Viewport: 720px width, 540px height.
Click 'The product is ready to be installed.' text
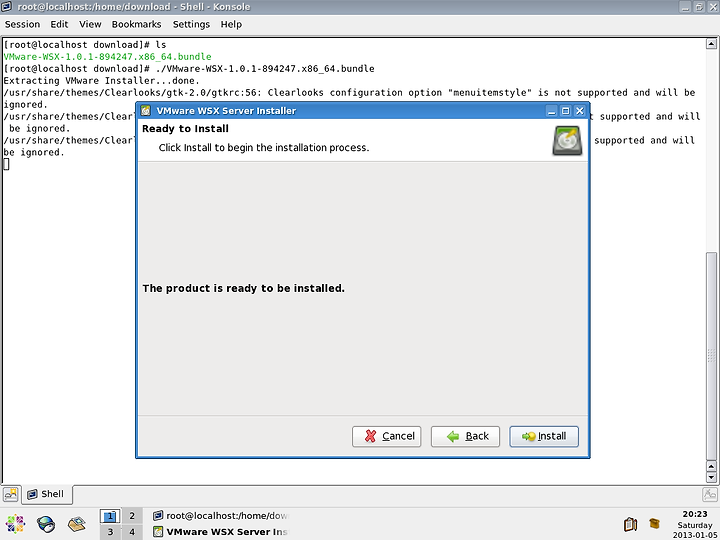click(243, 288)
